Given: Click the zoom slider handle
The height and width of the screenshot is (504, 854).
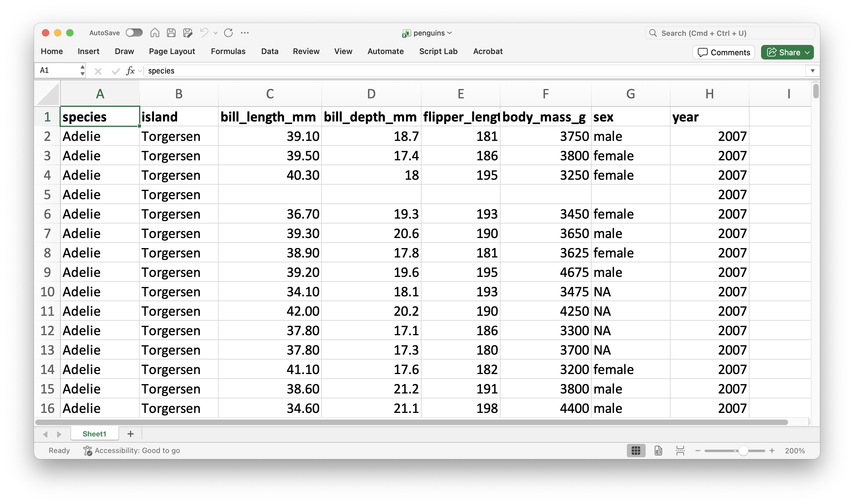Looking at the screenshot, I should click(x=743, y=450).
